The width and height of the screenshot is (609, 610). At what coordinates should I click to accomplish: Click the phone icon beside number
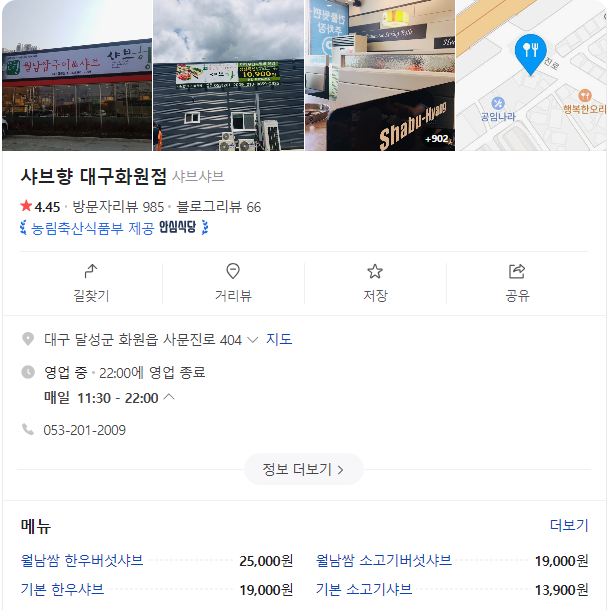pyautogui.click(x=28, y=429)
